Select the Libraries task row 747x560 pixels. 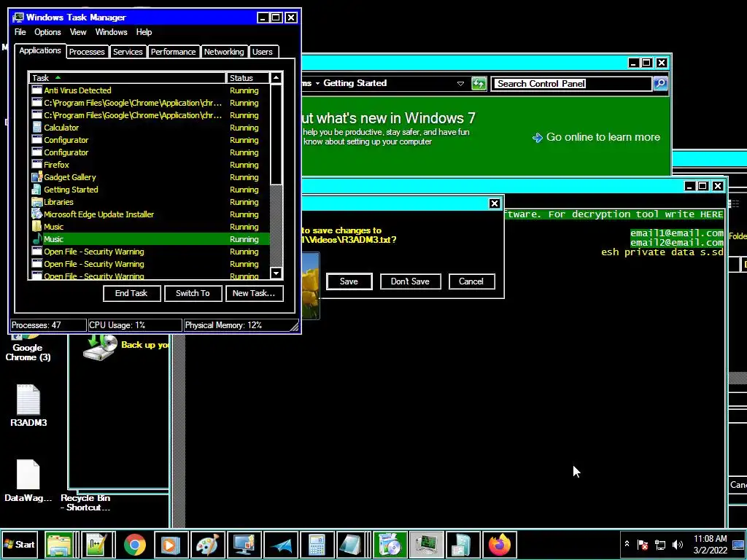coord(149,201)
